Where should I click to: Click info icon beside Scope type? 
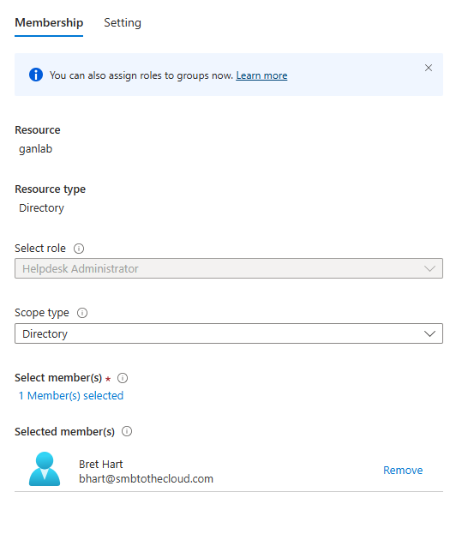pyautogui.click(x=82, y=313)
